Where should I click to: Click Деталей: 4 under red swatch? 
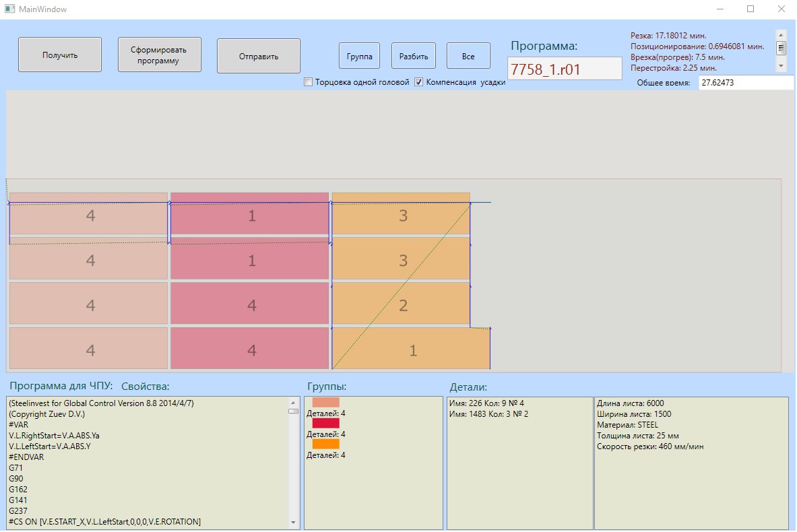click(x=326, y=434)
